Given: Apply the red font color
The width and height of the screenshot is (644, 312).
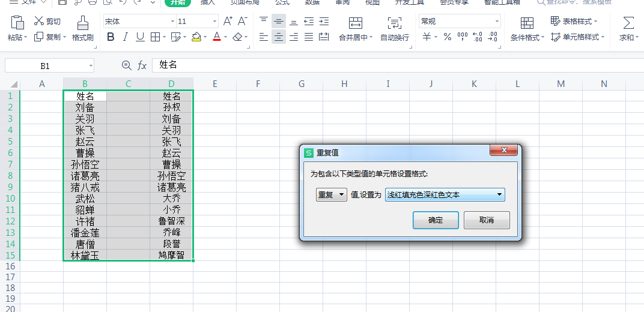Looking at the screenshot, I should 217,37.
